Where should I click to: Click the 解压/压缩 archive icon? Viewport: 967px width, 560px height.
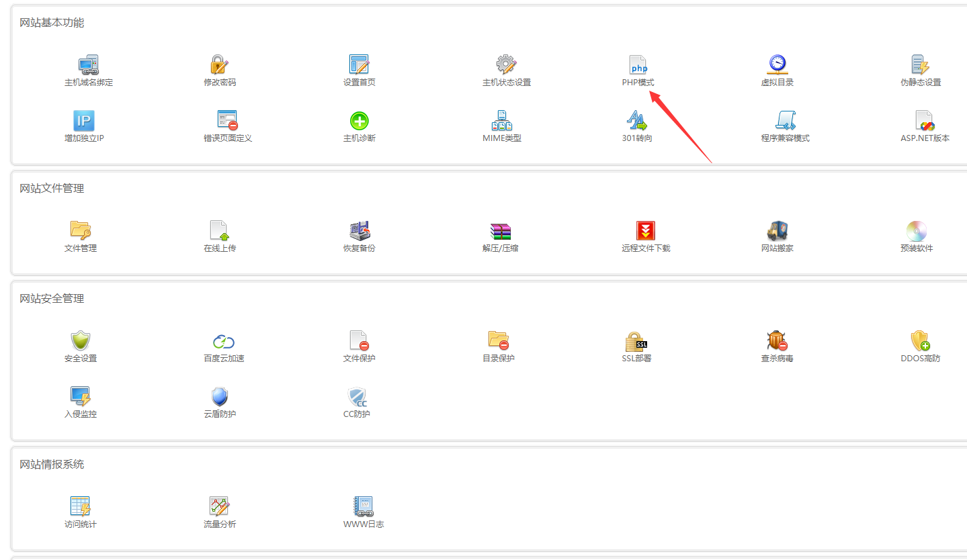pyautogui.click(x=501, y=231)
